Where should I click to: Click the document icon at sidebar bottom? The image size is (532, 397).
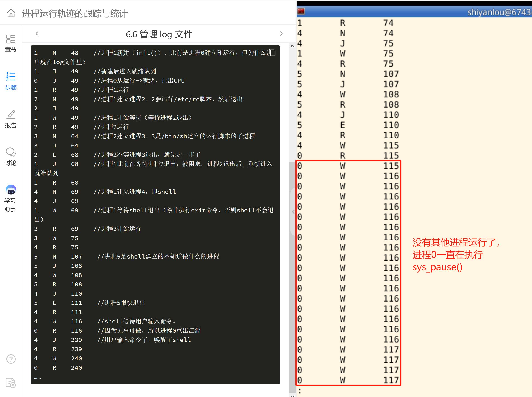11,383
